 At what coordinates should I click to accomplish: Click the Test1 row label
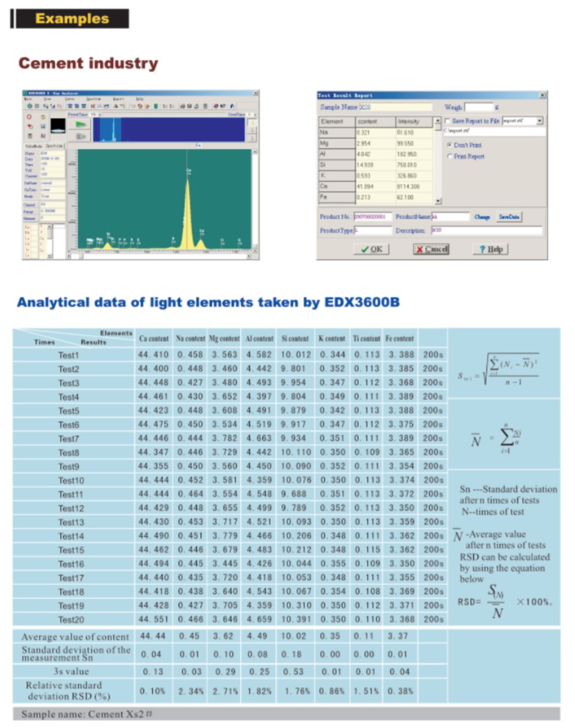pos(69,355)
